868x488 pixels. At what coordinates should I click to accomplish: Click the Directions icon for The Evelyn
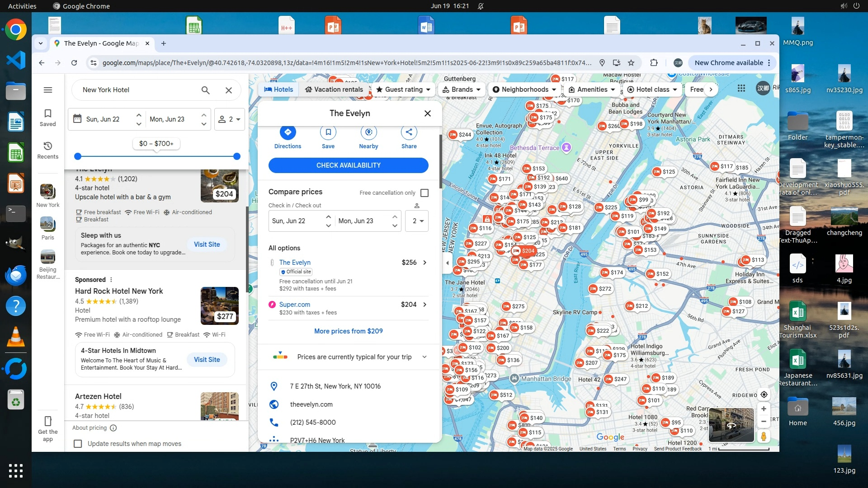tap(288, 132)
